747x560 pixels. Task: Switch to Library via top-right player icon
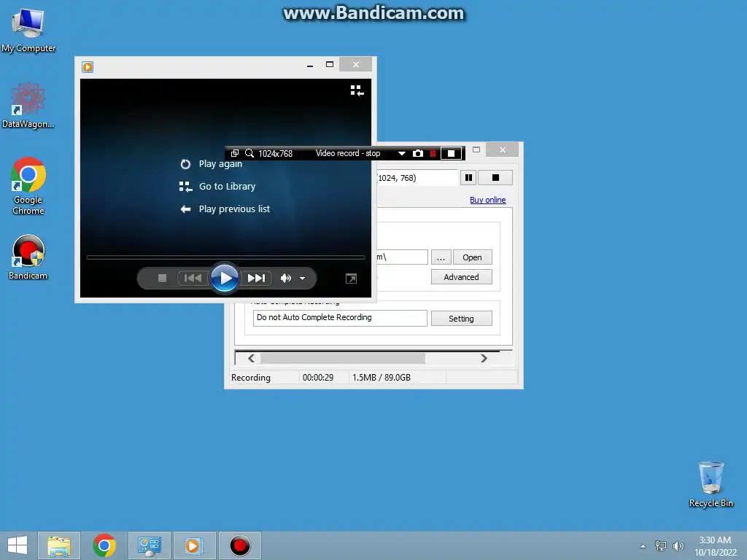(x=357, y=90)
